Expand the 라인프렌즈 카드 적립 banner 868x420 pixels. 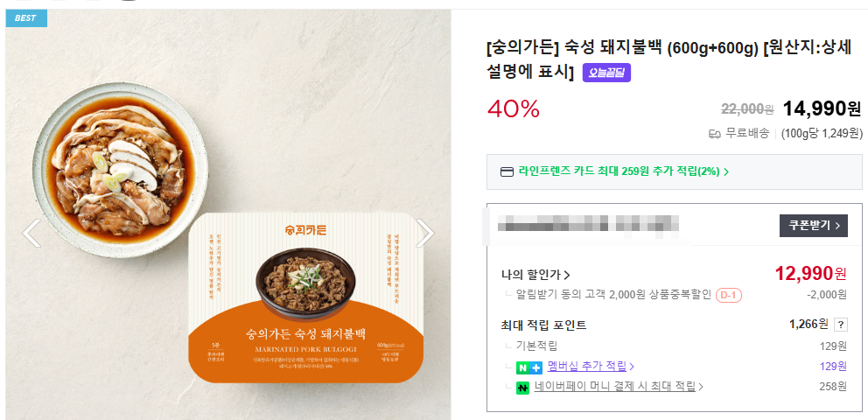(623, 171)
